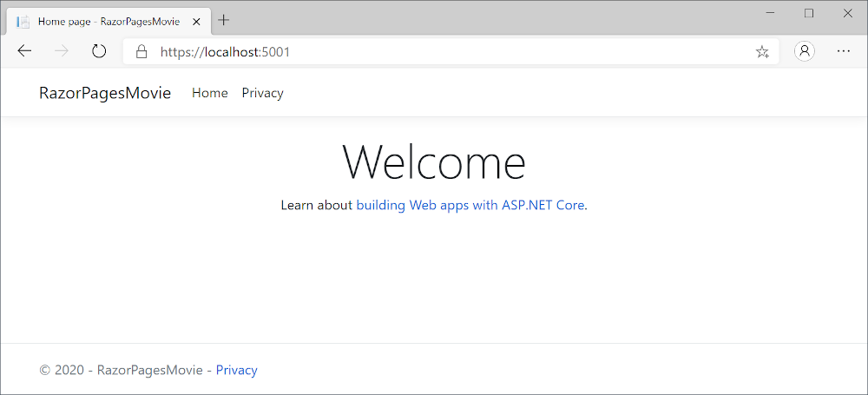Follow the building Web apps with ASP.NET Core link
The height and width of the screenshot is (395, 868).
[x=470, y=206]
